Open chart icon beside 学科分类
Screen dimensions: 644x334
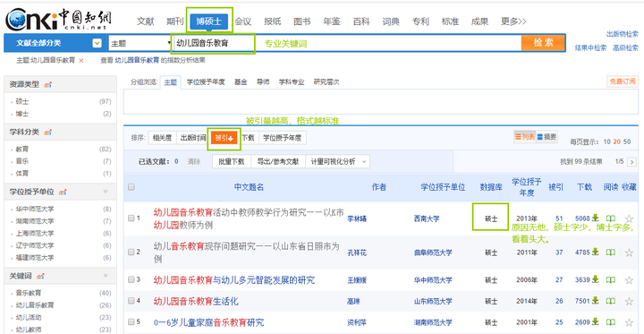47,132
